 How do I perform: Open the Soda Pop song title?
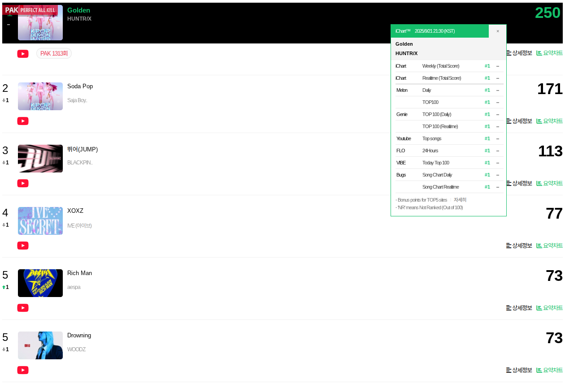pos(80,86)
